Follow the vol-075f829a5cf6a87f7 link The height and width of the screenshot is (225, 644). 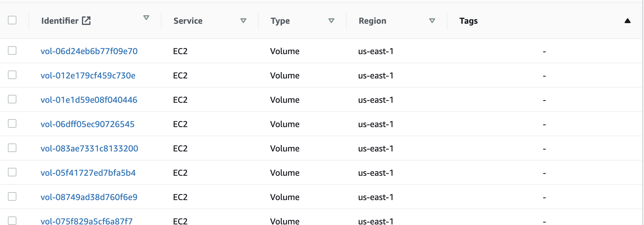click(86, 221)
